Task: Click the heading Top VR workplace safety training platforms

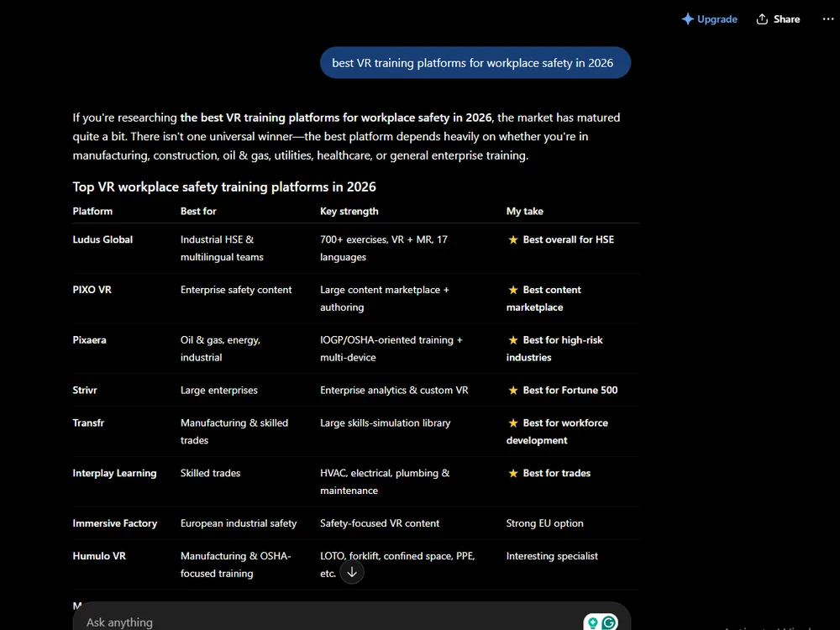Action: tap(224, 187)
